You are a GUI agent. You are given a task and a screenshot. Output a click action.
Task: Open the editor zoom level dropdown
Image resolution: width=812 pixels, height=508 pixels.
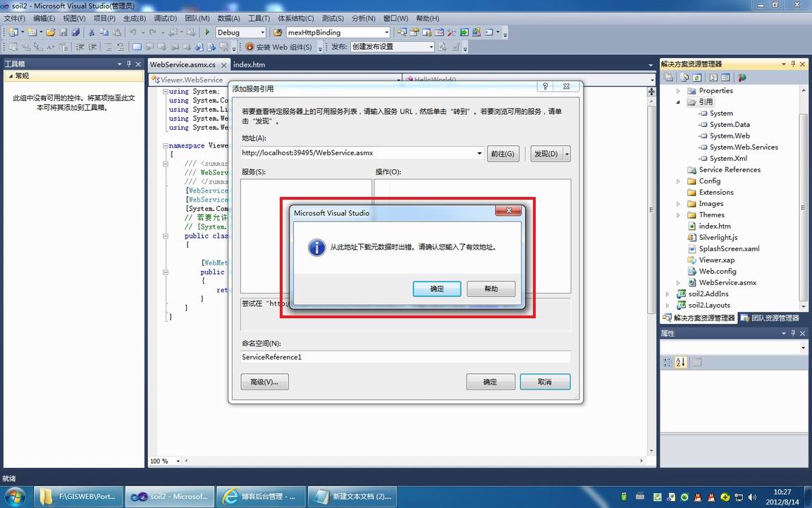[x=178, y=461]
